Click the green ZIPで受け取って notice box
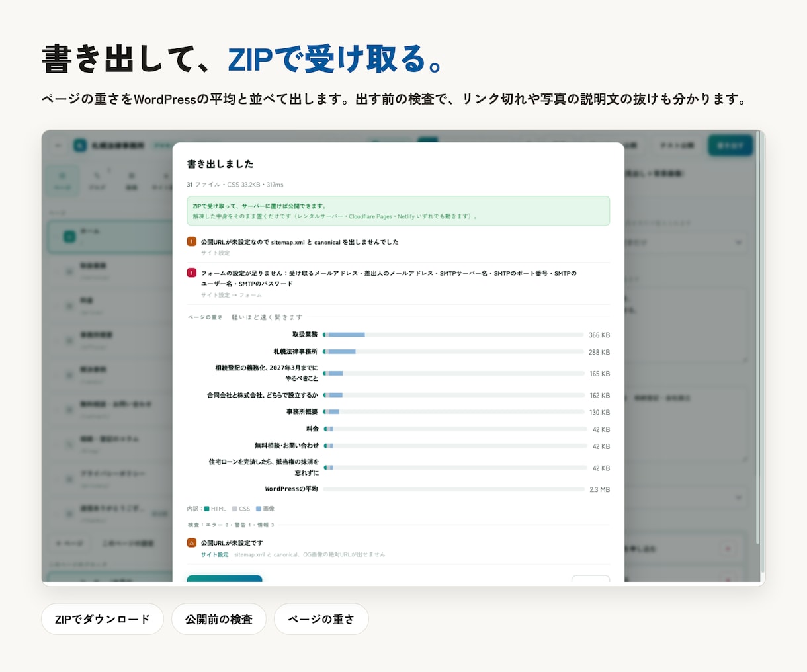The image size is (807, 672). click(x=398, y=211)
